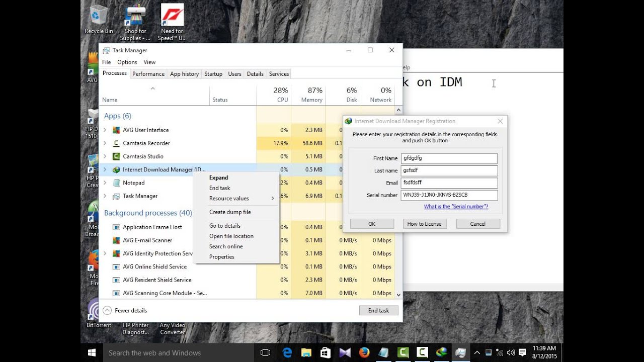
Task: Select Create dump file option
Action: point(236,212)
